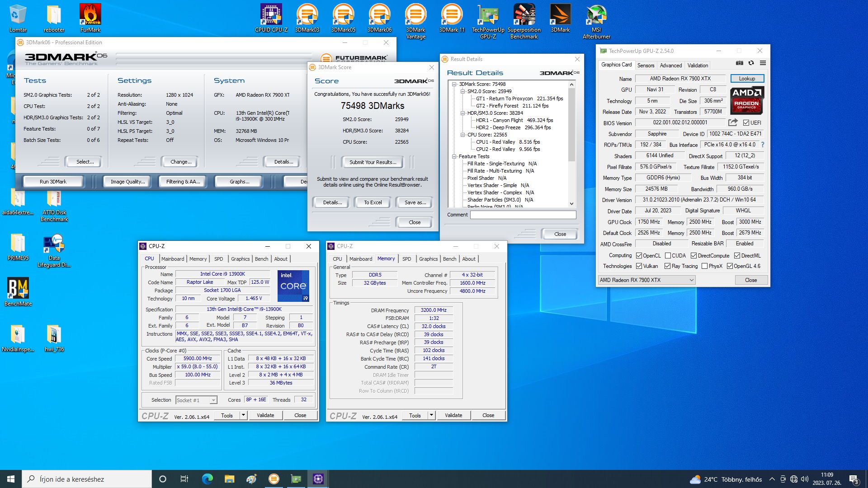Click the To Excel button
This screenshot has height=488, width=868.
click(373, 202)
